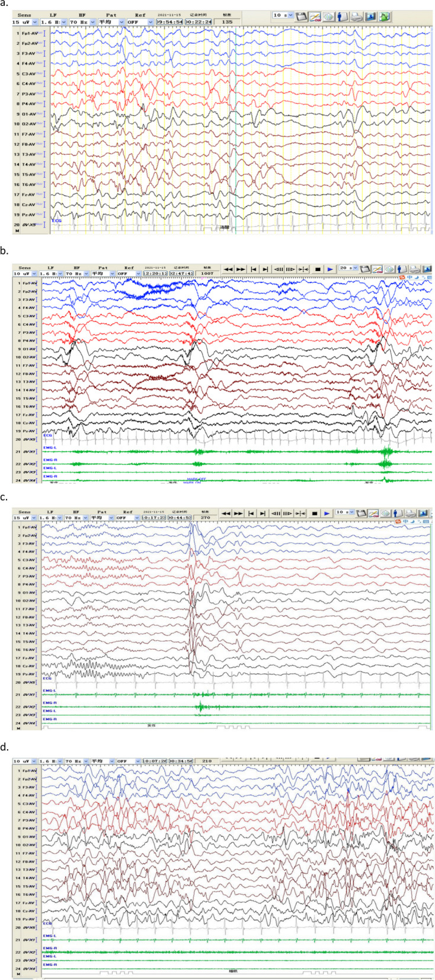
Task: Select channel label Pz-AV in panel a
Action: pyautogui.click(x=30, y=215)
